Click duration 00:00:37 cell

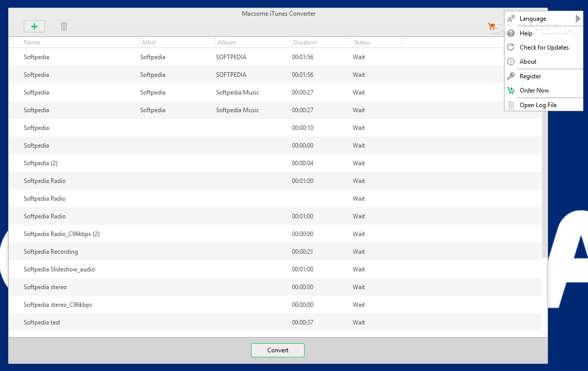point(303,322)
